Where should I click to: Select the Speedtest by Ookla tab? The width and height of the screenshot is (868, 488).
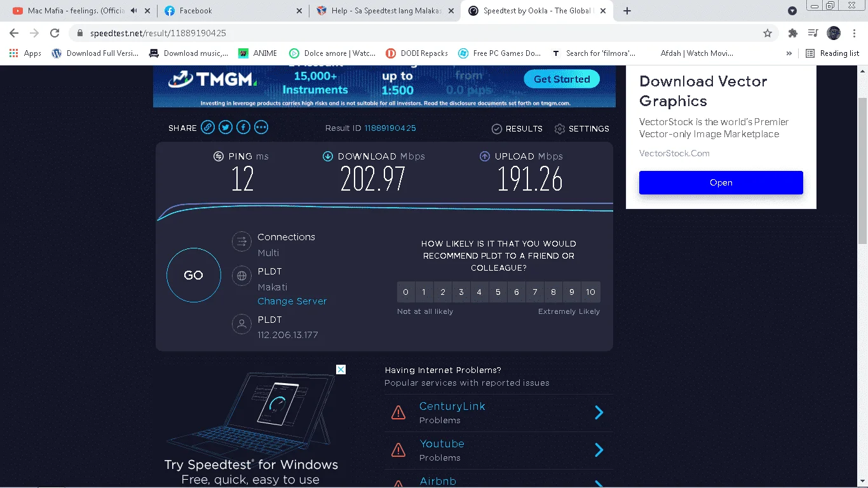tap(537, 11)
